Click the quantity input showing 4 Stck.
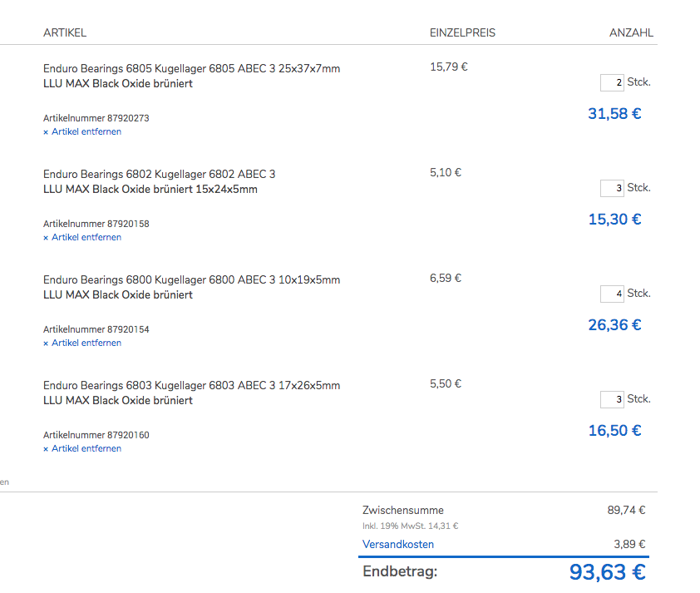The width and height of the screenshot is (700, 593). point(612,294)
